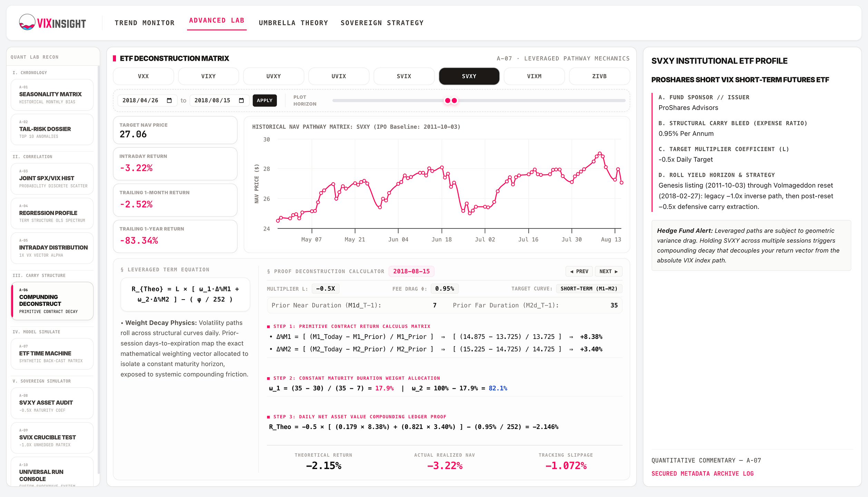Open start date calendar picker icon
This screenshot has height=497, width=868.
coord(169,100)
